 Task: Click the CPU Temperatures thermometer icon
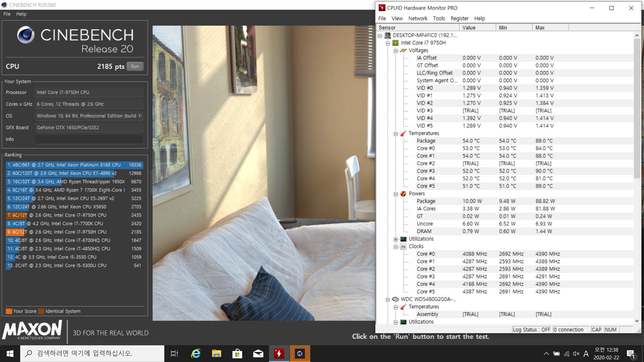point(404,133)
